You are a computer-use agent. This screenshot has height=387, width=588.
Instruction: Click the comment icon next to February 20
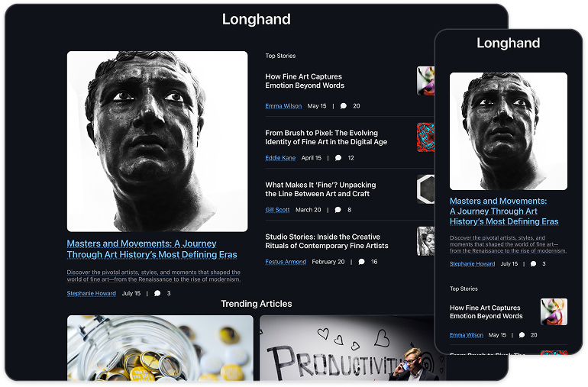361,262
